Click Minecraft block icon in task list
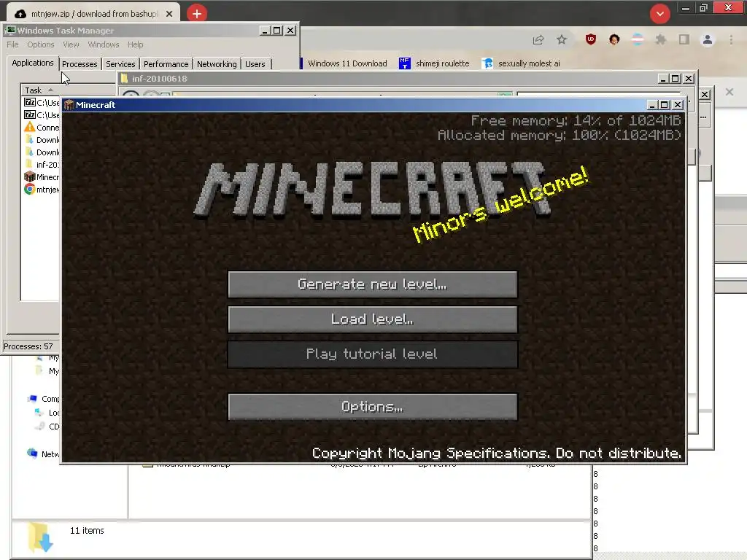This screenshot has width=747, height=560. (29, 177)
